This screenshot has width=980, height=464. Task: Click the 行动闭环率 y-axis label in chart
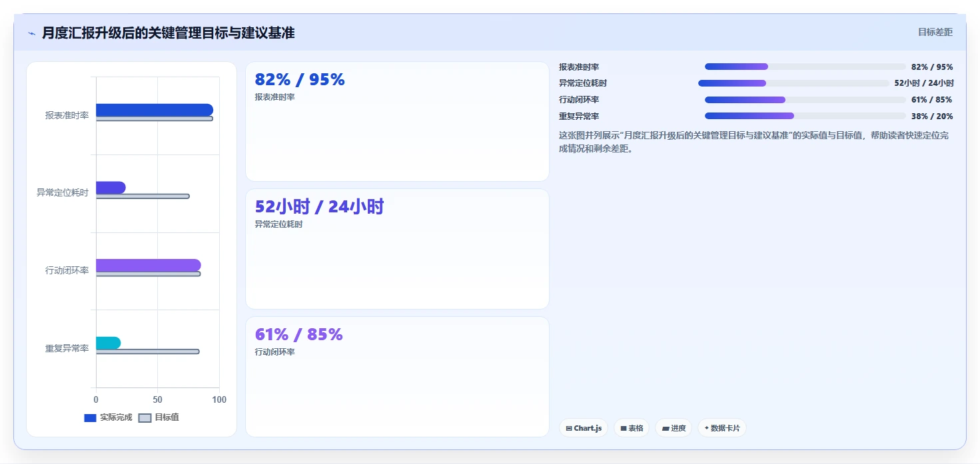67,270
